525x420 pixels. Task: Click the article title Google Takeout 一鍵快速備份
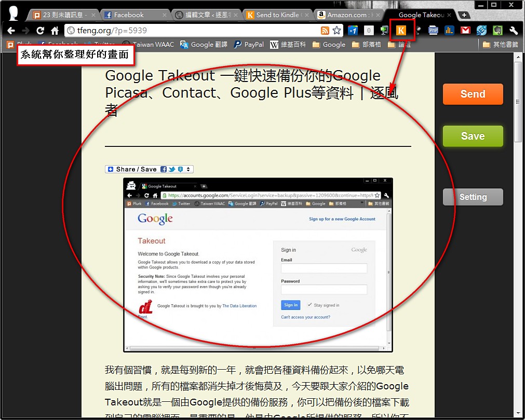251,93
